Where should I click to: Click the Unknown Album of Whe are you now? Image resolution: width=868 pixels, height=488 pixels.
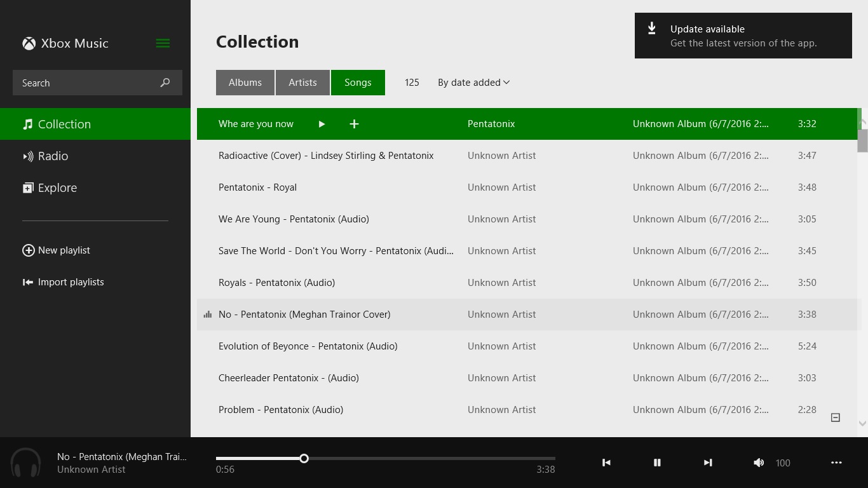coord(701,124)
